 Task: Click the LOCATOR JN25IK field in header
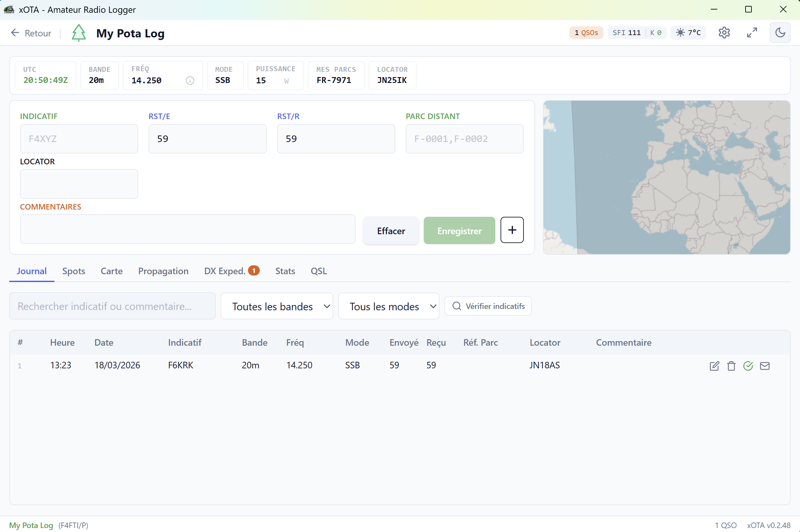(393, 75)
